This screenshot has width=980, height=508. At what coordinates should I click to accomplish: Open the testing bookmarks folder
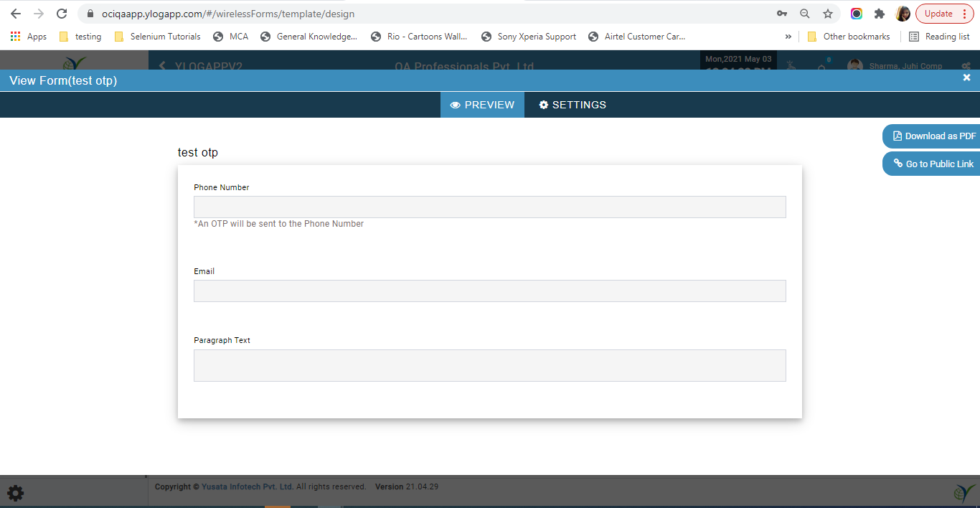80,37
